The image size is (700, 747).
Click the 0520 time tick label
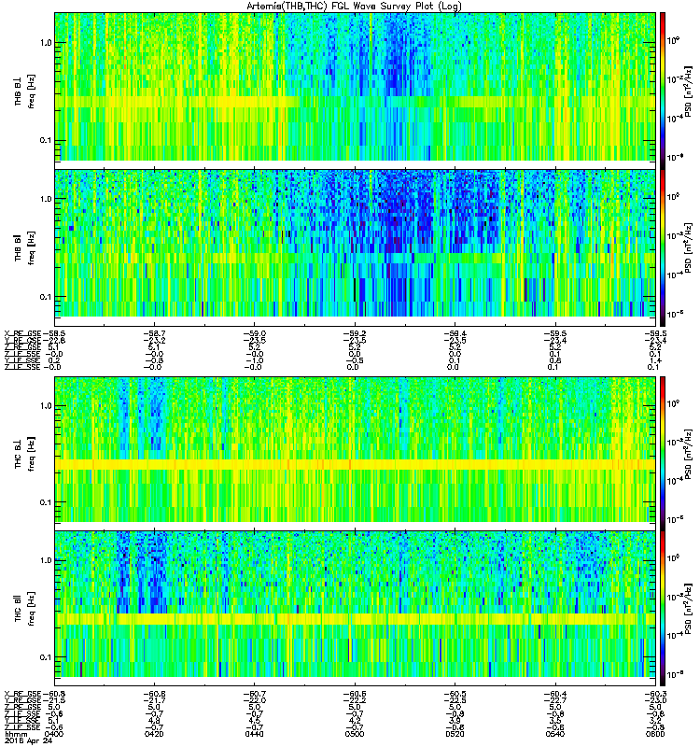(x=455, y=734)
